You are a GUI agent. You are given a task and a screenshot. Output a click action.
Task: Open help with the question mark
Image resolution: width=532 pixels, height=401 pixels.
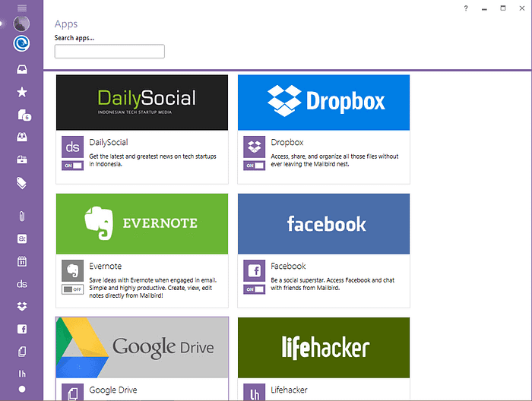click(466, 8)
